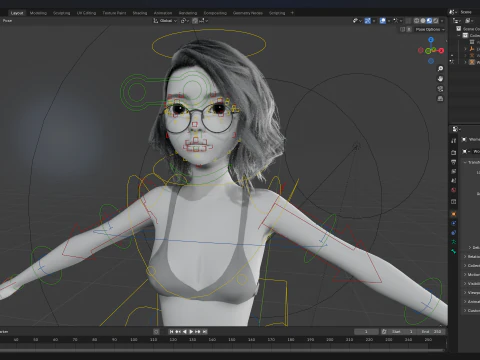Switch perspective/orthographic view with grid icon
Screen dimensions: 480x360
point(440,99)
